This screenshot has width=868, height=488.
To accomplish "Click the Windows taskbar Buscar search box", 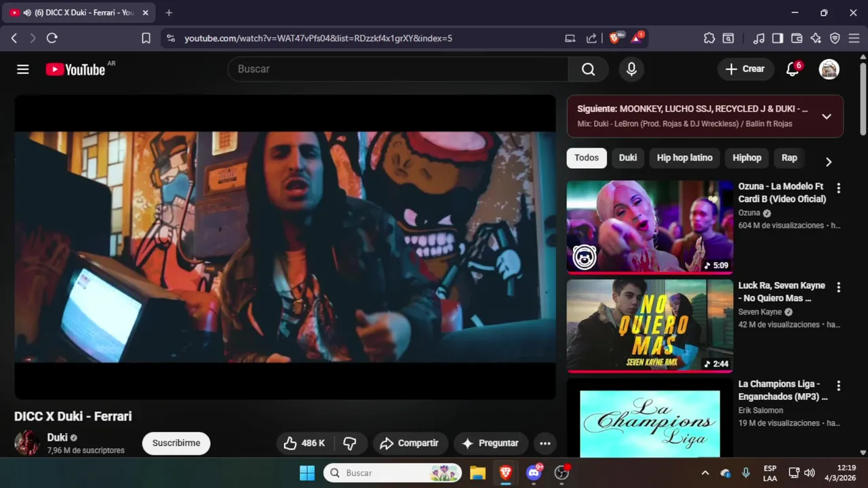I will [x=393, y=472].
